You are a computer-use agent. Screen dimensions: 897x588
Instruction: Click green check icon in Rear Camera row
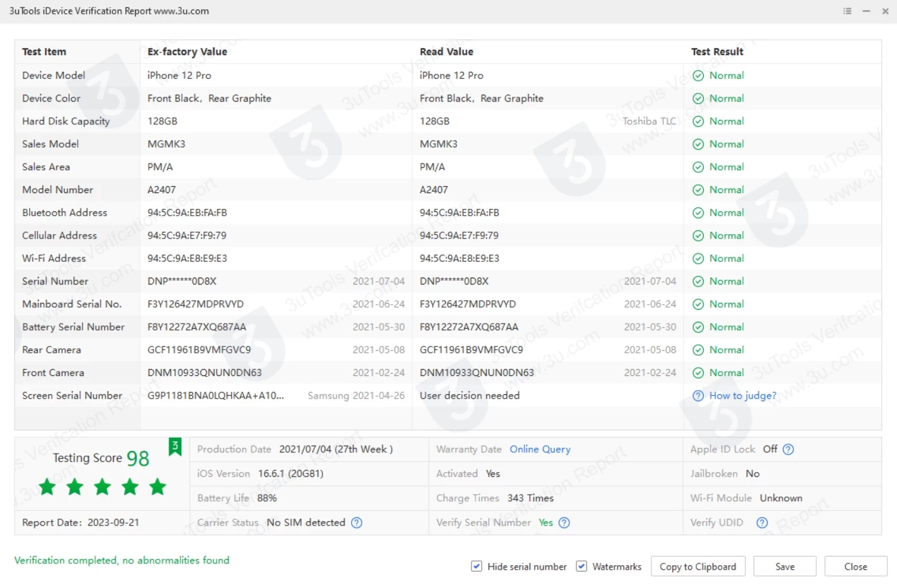coord(698,350)
